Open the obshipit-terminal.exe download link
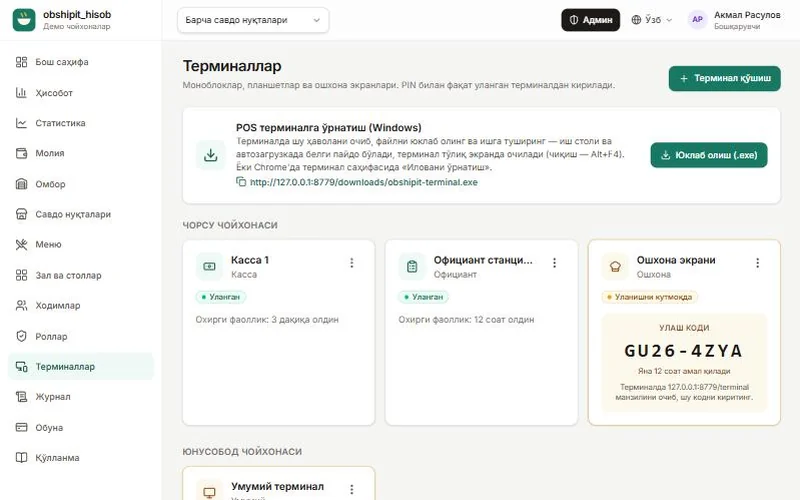The height and width of the screenshot is (500, 800). coord(364,182)
